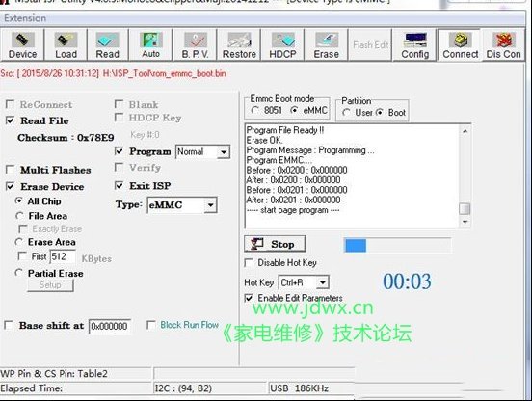The image size is (532, 401).
Task: Click the HDCP toolbar icon
Action: 282,44
